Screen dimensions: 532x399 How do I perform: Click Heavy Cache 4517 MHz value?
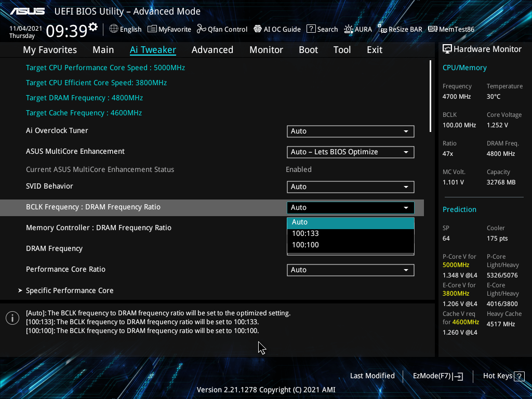pos(501,324)
